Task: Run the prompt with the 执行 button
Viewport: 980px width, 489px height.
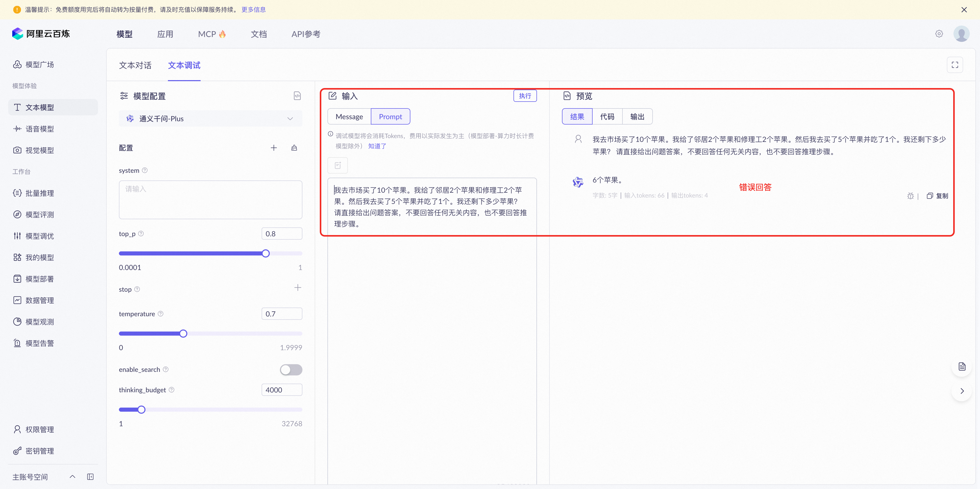Action: pos(525,95)
